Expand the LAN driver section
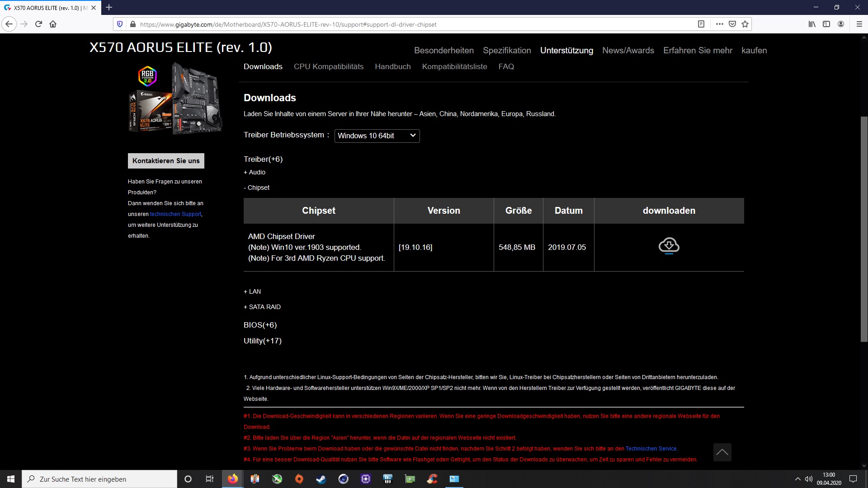Screen dimensions: 868x488 [x=252, y=291]
